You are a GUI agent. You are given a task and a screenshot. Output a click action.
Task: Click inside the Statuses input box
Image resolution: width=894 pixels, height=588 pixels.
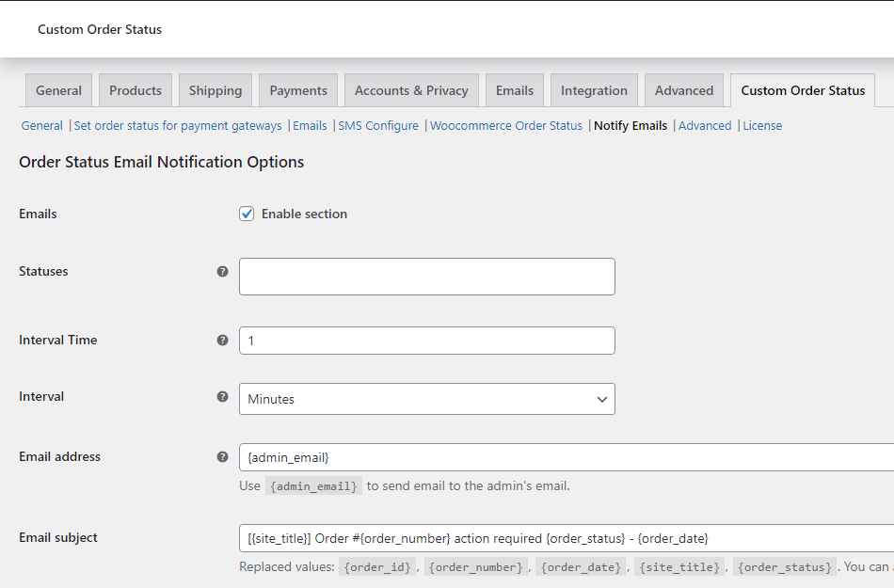point(426,276)
